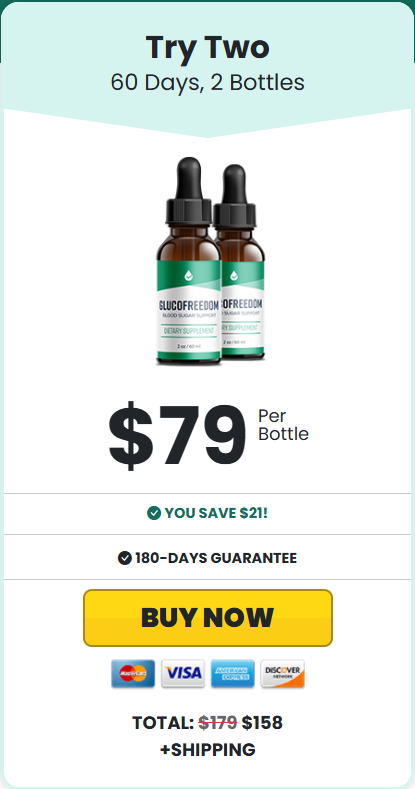Click the VISA card icon

click(x=183, y=673)
